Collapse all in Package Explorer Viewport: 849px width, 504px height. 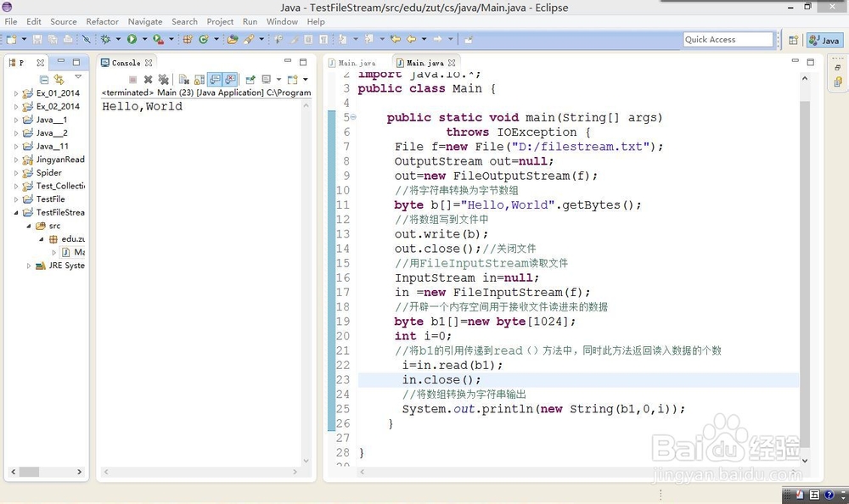click(44, 80)
